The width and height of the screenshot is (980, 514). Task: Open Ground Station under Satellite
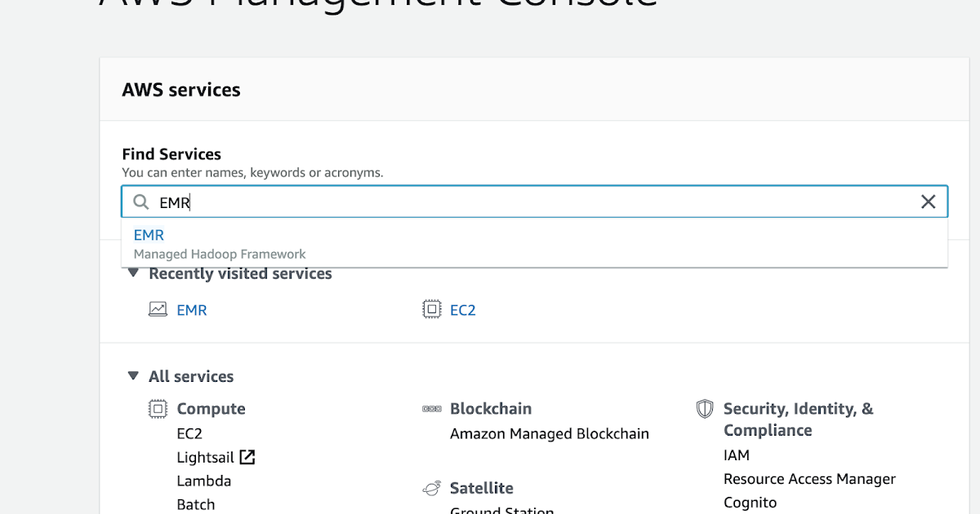[501, 511]
